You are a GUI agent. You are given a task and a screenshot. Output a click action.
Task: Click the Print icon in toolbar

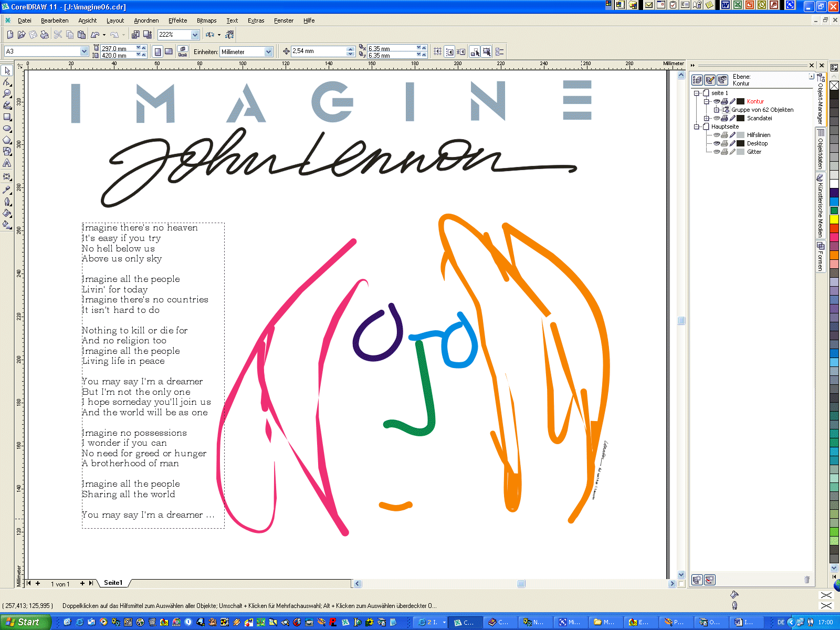(x=45, y=35)
